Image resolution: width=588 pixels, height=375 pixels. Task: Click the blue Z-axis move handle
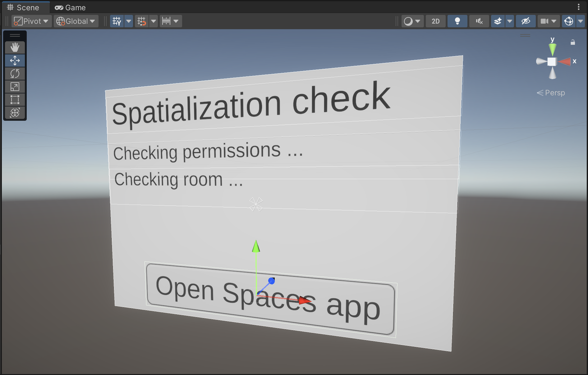pos(271,281)
